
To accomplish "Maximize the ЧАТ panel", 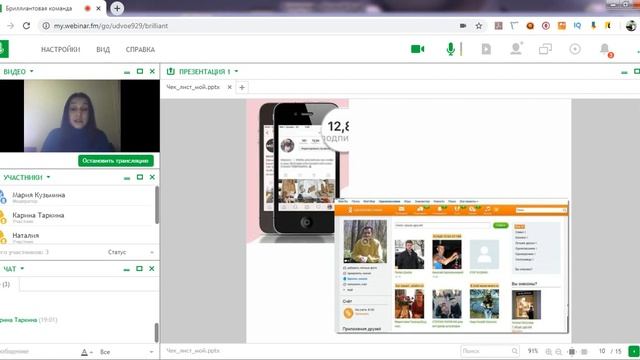I will [139, 268].
